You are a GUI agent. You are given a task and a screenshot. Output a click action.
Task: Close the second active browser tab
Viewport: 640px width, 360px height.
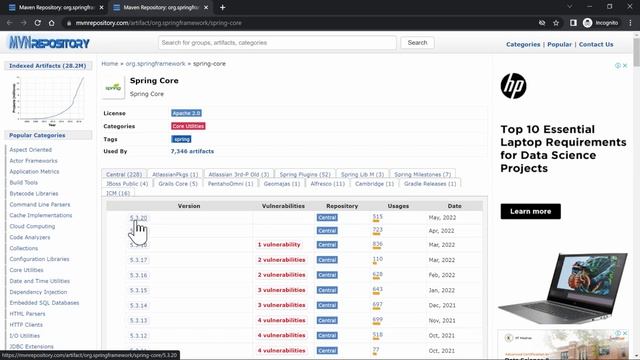pos(206,7)
